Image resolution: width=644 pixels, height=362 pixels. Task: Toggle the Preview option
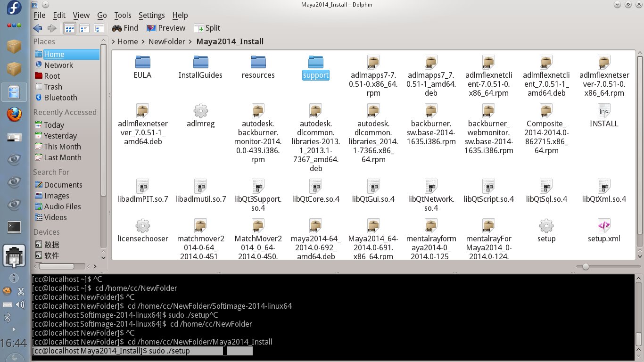click(166, 28)
